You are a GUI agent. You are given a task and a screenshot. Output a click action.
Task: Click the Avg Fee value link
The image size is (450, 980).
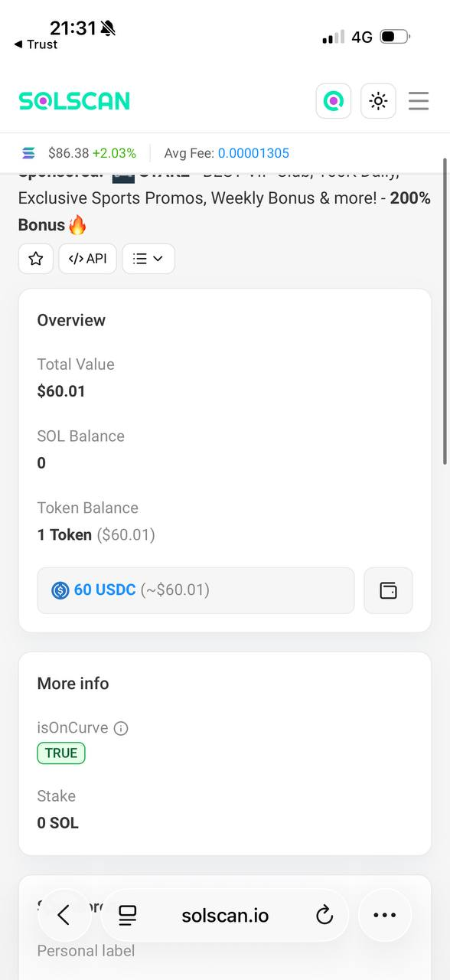click(x=253, y=153)
